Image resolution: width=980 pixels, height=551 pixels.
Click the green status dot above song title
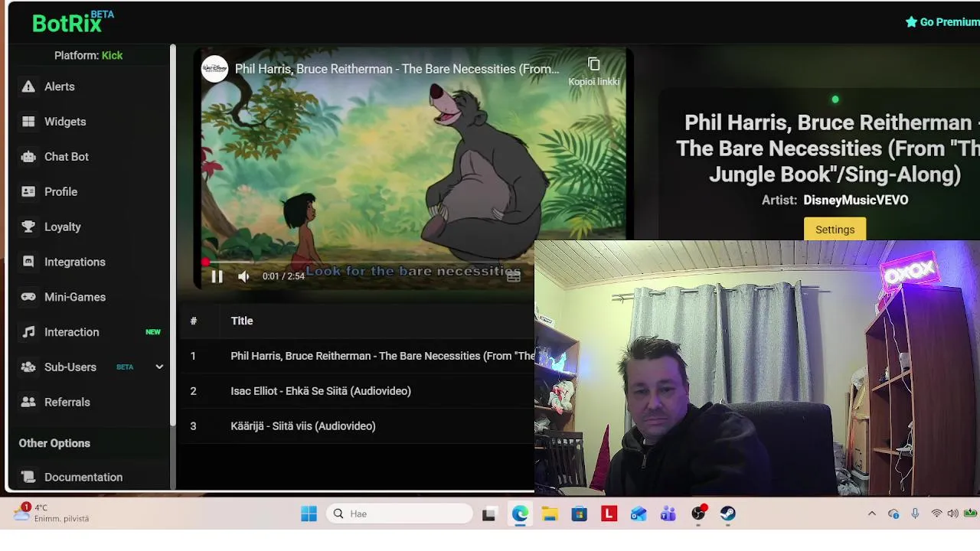click(835, 99)
